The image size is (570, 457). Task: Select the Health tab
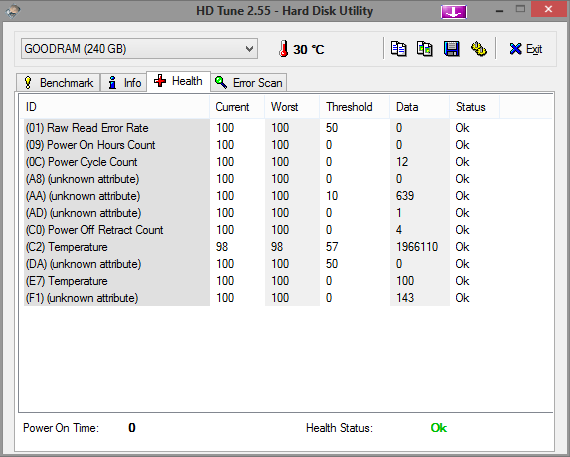coord(178,81)
